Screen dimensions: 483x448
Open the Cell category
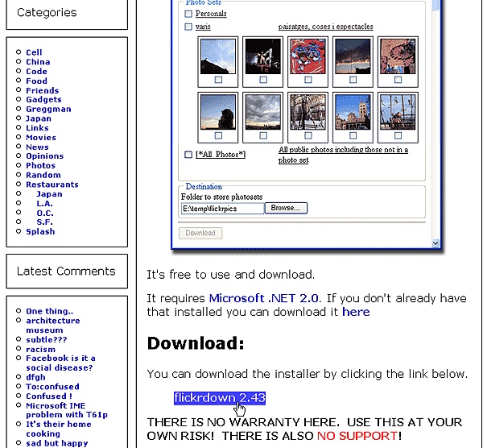[x=34, y=52]
